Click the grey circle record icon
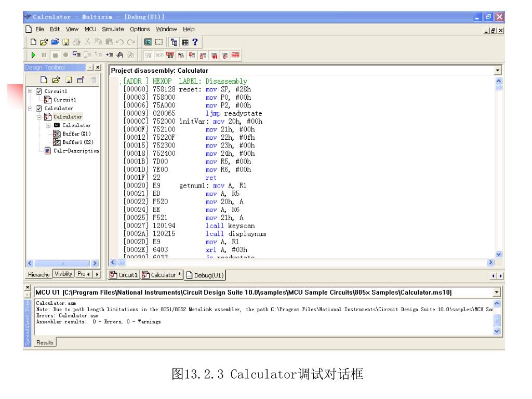This screenshot has height=399, width=532. 66,55
